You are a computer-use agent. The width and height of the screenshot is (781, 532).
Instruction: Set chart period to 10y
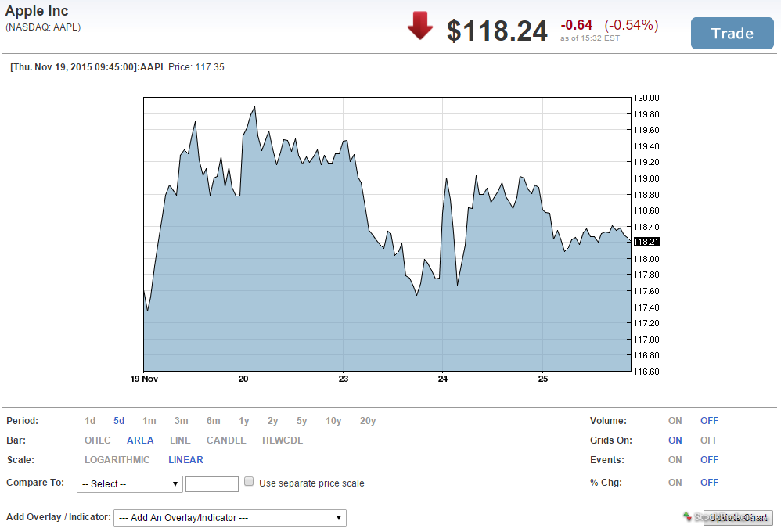point(333,421)
